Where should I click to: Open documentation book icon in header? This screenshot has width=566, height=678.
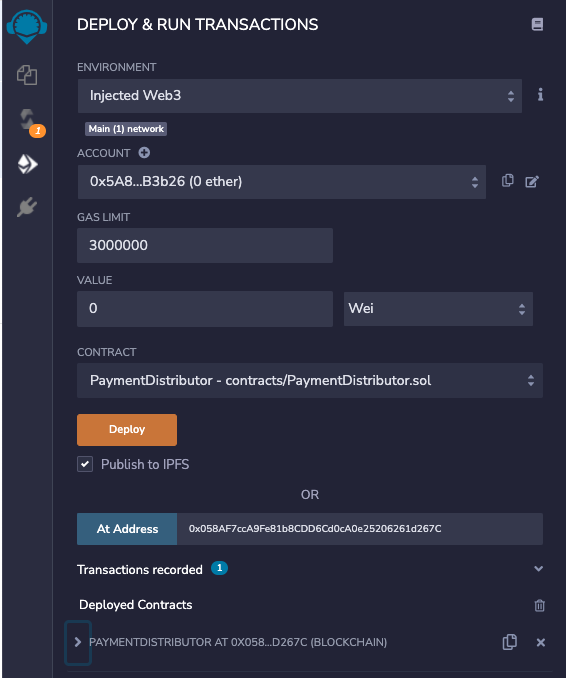(x=537, y=24)
